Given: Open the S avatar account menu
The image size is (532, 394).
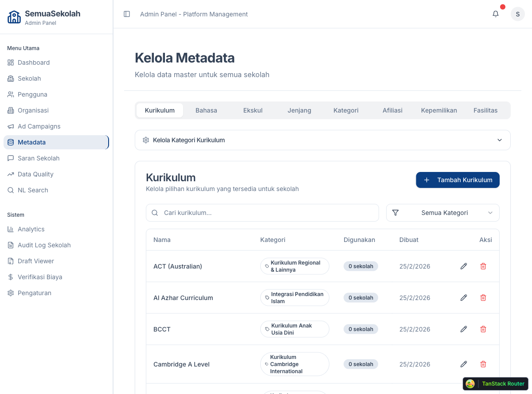Looking at the screenshot, I should click(x=517, y=14).
